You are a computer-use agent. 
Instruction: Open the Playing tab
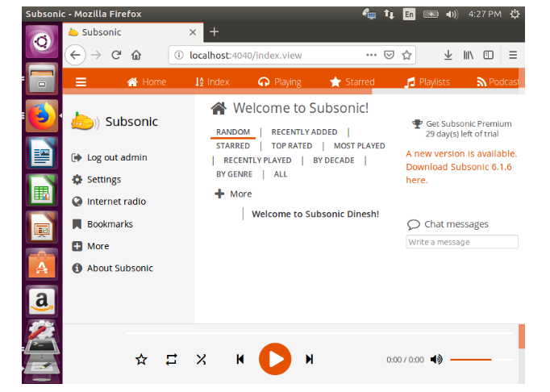(x=280, y=81)
